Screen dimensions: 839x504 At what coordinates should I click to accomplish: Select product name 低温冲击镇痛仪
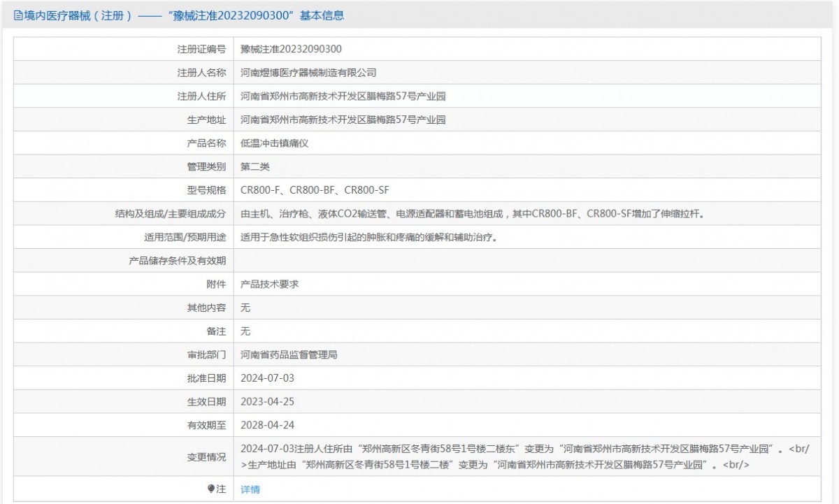274,143
